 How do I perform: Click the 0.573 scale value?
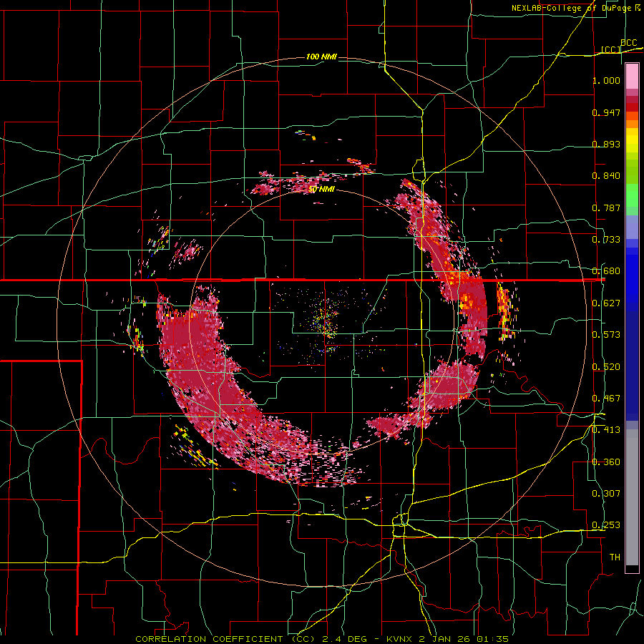pos(606,335)
